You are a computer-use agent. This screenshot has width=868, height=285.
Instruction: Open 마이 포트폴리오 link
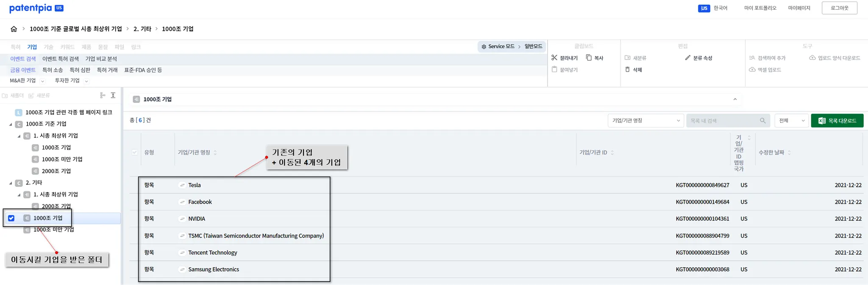point(760,8)
